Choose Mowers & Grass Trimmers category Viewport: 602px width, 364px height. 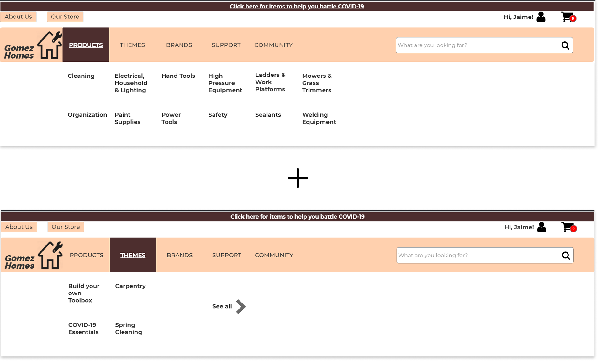317,83
